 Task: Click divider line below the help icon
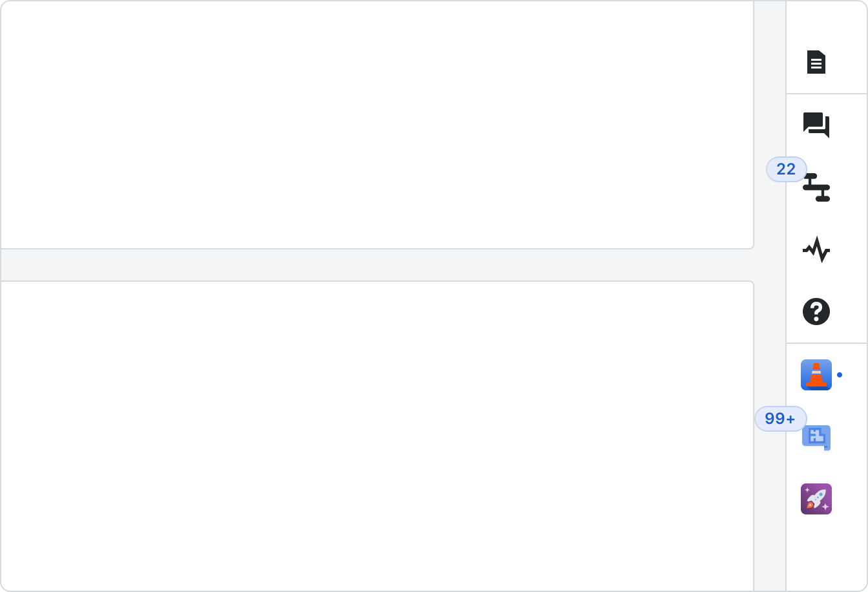[827, 343]
